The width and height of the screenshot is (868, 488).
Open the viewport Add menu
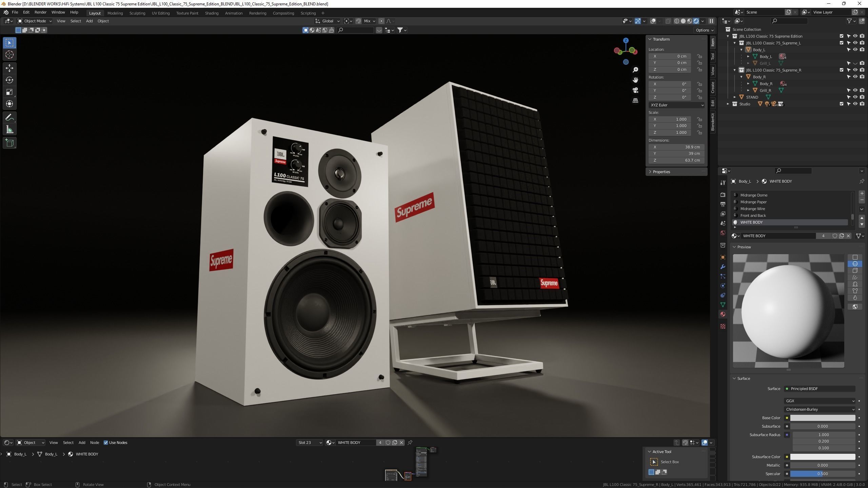(89, 21)
